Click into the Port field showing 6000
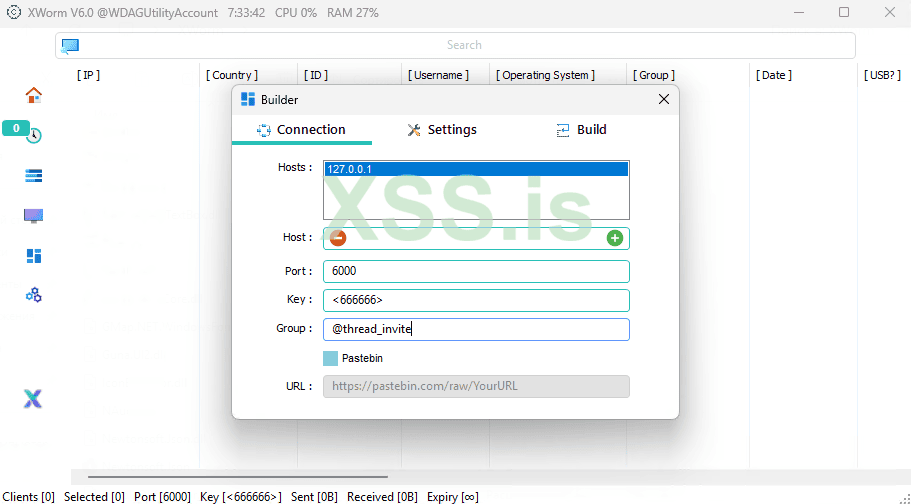 (x=476, y=271)
